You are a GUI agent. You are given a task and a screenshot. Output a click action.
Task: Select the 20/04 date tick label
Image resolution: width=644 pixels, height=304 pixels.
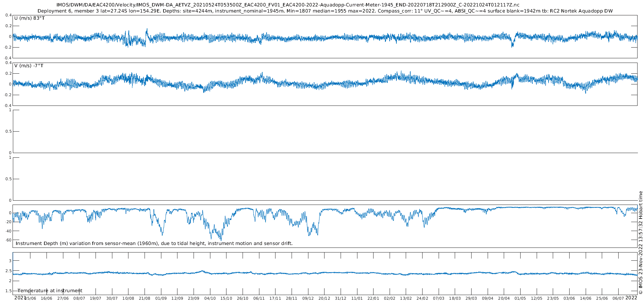point(504,298)
